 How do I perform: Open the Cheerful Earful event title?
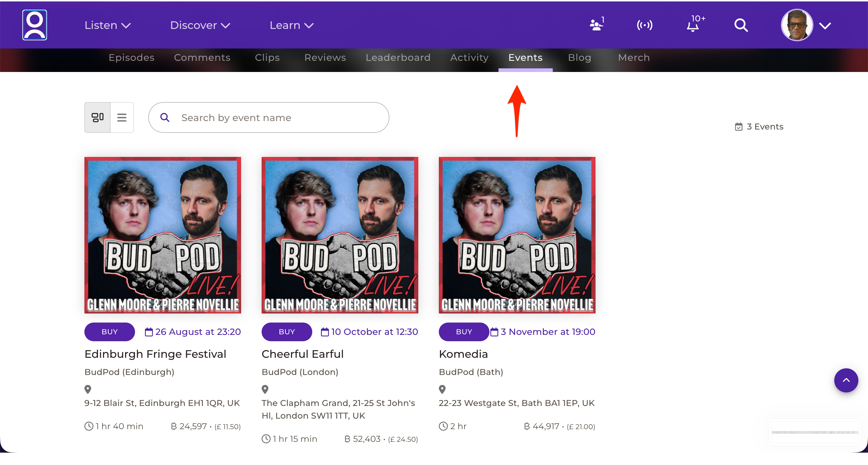click(x=303, y=354)
